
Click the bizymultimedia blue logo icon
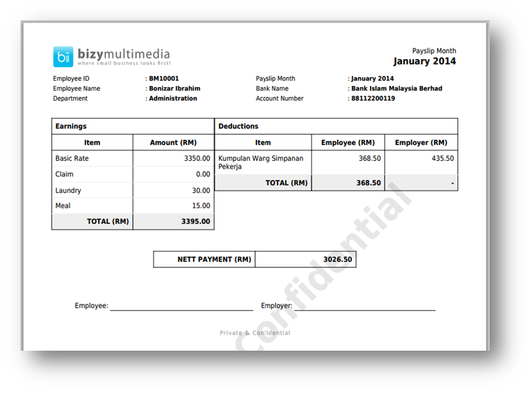pyautogui.click(x=63, y=56)
